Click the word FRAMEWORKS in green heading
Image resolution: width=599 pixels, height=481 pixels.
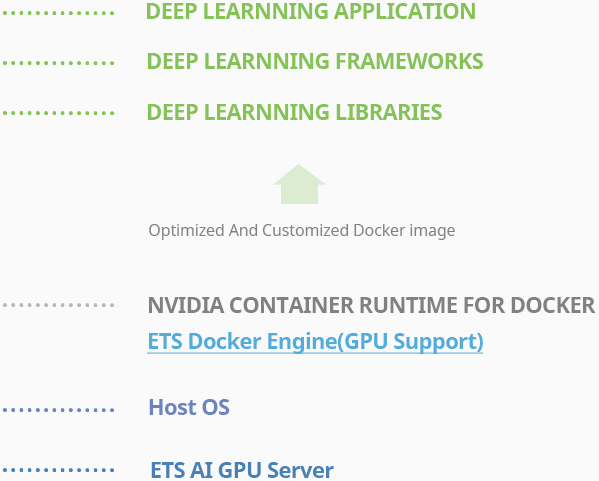tap(409, 61)
